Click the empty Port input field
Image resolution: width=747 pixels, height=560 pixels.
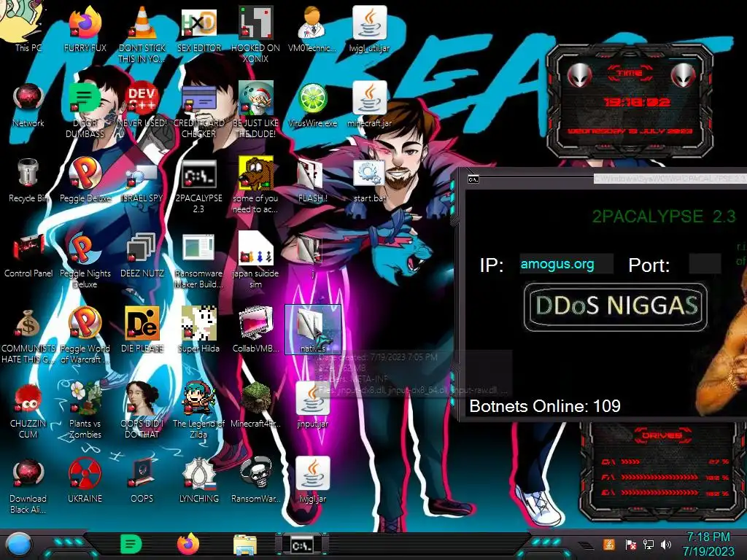705,264
